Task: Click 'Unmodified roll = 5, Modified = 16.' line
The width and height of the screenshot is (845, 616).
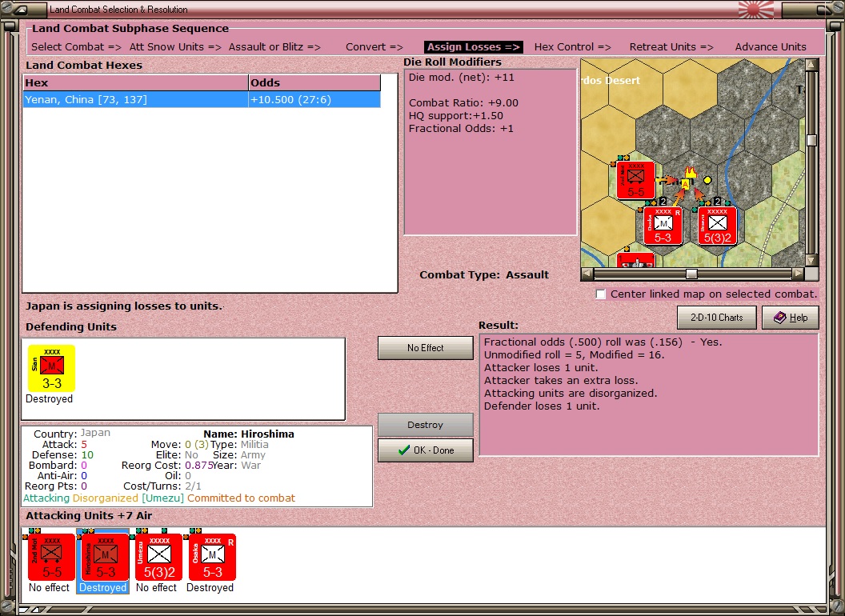Action: click(574, 354)
